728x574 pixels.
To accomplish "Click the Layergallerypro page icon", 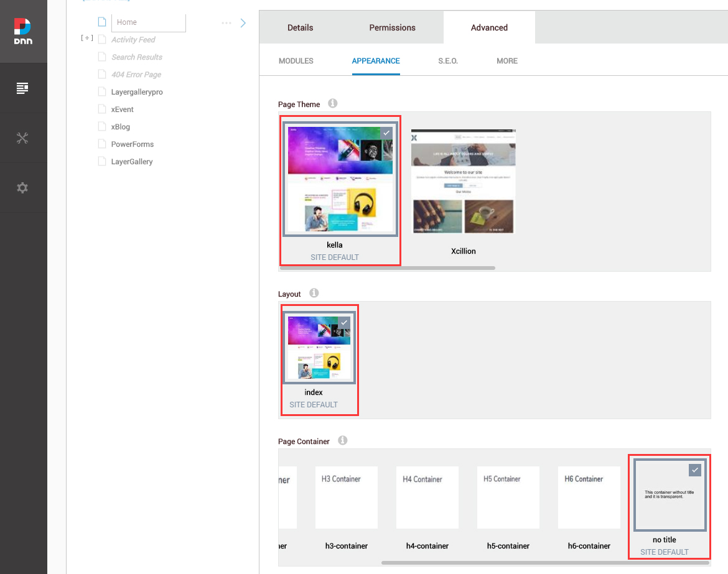I will (102, 91).
